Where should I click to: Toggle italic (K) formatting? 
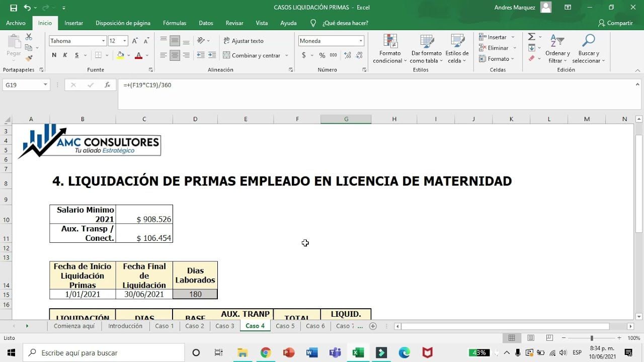pos(65,55)
